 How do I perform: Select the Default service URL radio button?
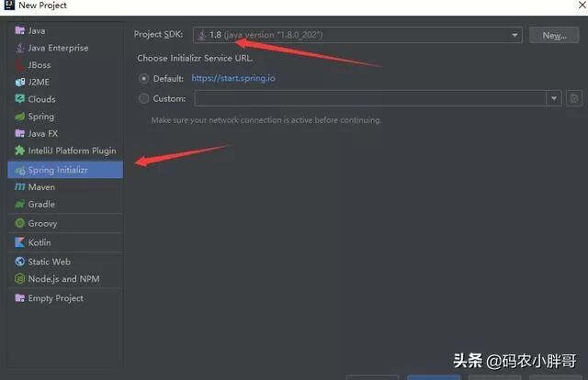(x=143, y=79)
